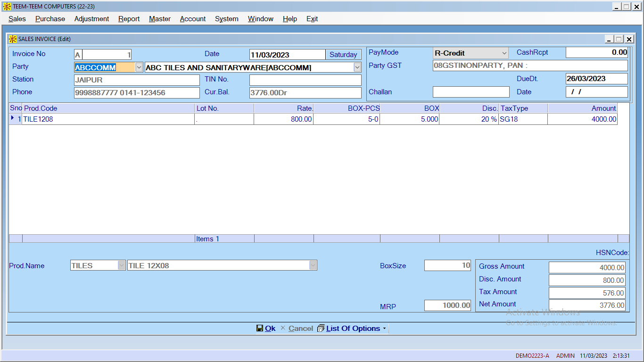Expand the party code ABCCOMM dropdown
Viewport: 644px width, 362px height.
pyautogui.click(x=139, y=67)
